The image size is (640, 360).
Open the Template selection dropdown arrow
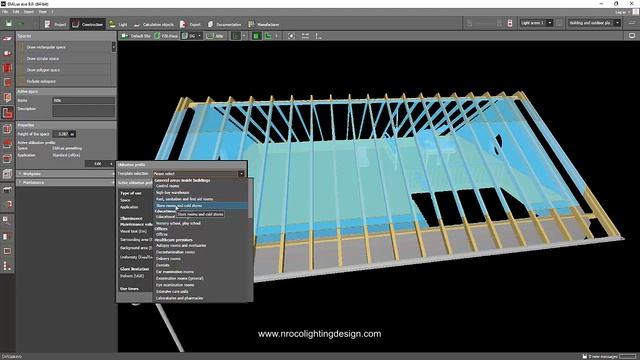[241, 174]
